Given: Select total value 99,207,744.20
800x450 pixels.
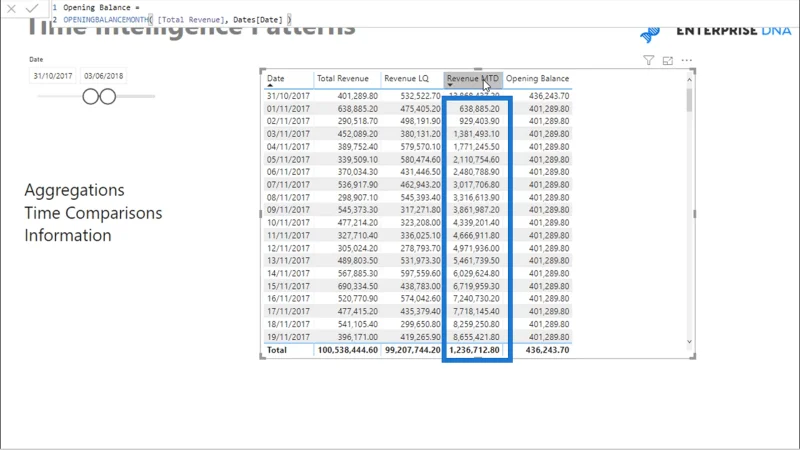Looking at the screenshot, I should pos(413,350).
